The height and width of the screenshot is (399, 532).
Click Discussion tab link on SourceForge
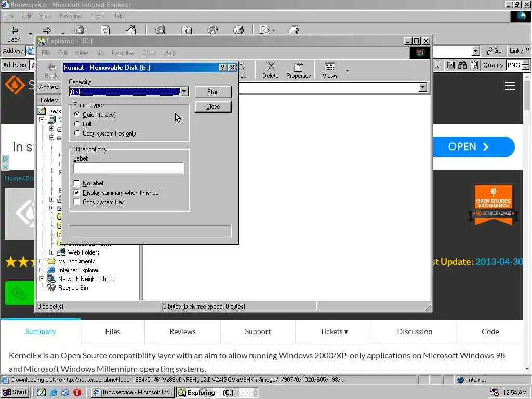[x=415, y=331]
